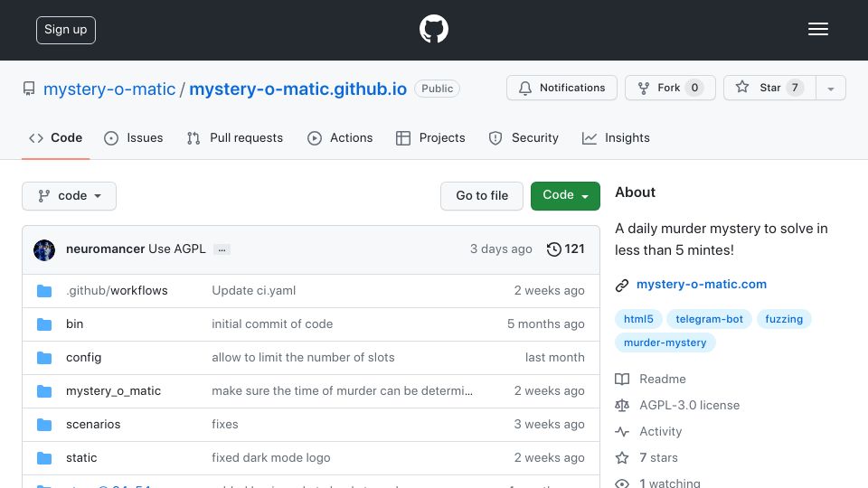Select the murder-mystery topic tag
The width and height of the screenshot is (868, 488).
pyautogui.click(x=665, y=343)
